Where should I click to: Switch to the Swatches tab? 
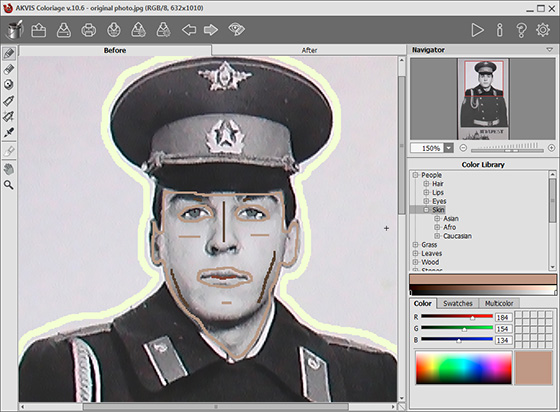tap(458, 303)
